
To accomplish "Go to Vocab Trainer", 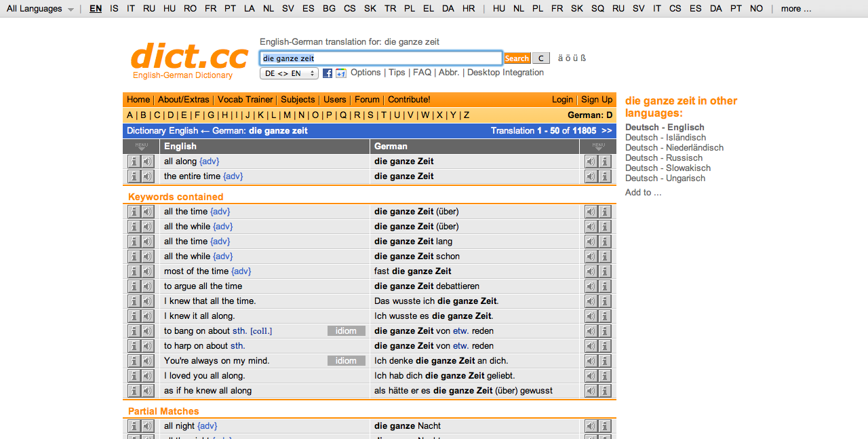I will 245,100.
